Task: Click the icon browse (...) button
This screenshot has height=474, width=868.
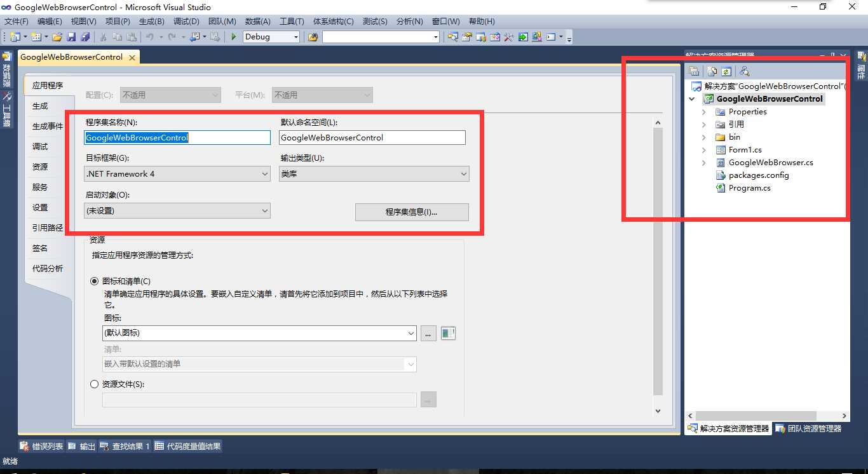Action: click(428, 333)
